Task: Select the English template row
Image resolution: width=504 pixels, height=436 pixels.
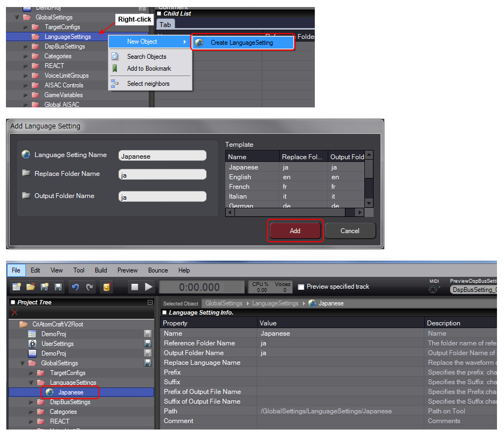Action: pyautogui.click(x=295, y=177)
